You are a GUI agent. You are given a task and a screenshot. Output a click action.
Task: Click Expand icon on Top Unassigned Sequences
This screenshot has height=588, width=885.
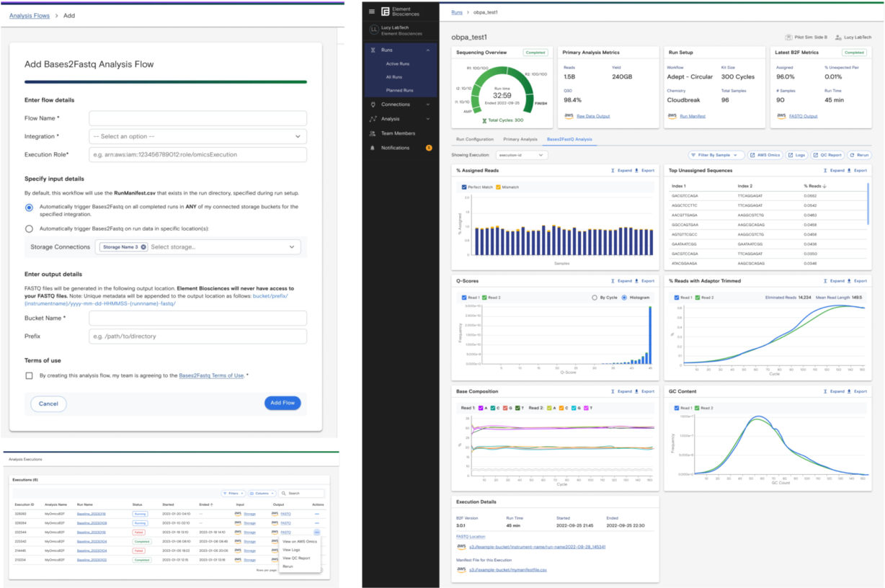pyautogui.click(x=825, y=171)
